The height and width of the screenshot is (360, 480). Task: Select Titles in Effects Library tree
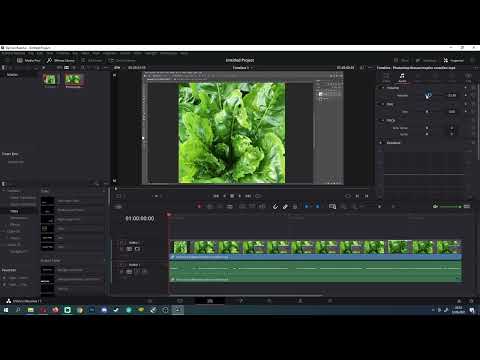(14, 211)
